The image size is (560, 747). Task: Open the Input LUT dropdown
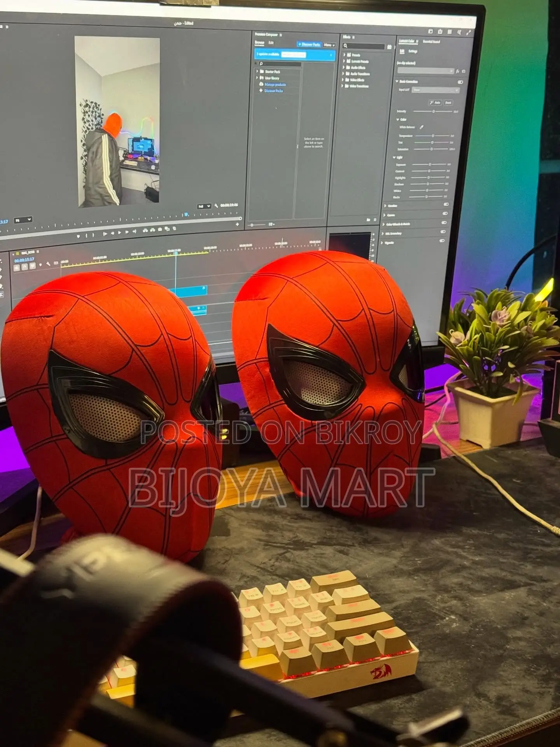[436, 90]
